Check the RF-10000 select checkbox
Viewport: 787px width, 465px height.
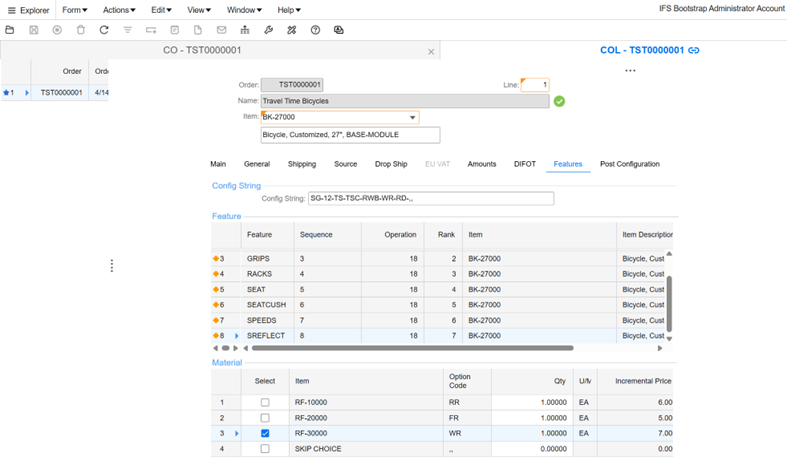pos(265,403)
